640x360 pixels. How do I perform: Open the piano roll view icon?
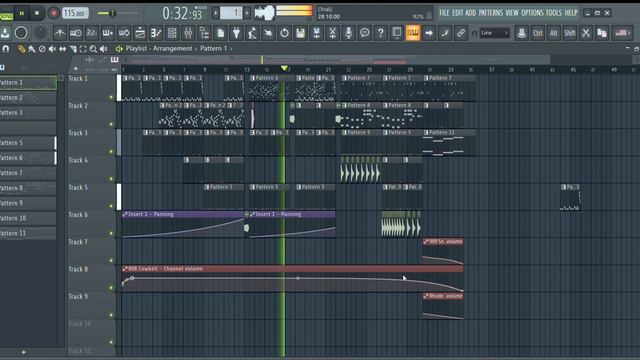coord(156,33)
